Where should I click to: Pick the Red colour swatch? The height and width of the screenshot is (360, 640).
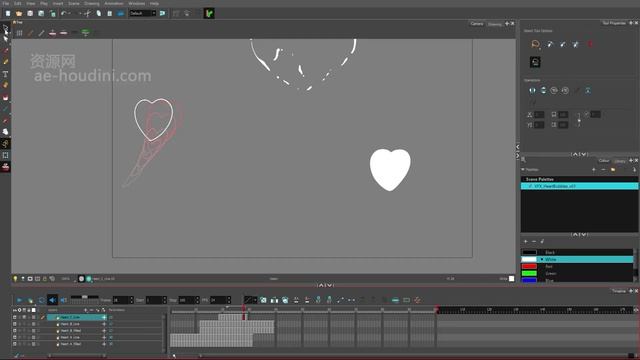pyautogui.click(x=529, y=267)
